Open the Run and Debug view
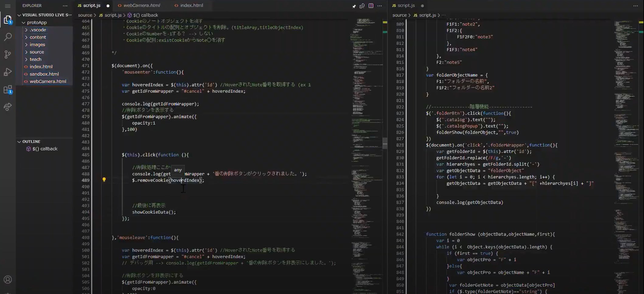 pos(8,72)
